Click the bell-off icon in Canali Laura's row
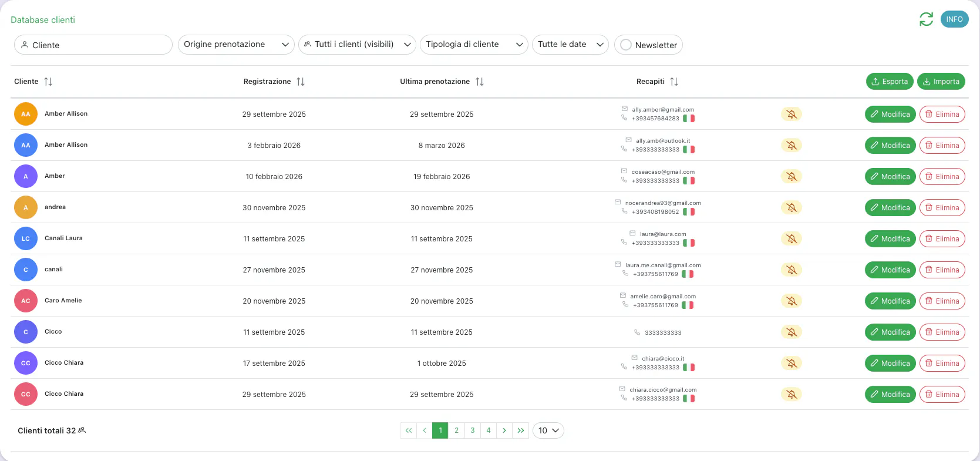Image resolution: width=980 pixels, height=461 pixels. click(792, 238)
